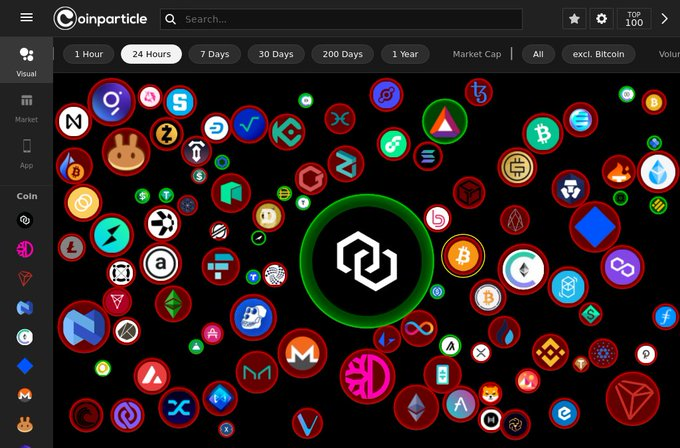The image size is (680, 448).
Task: Click the Tezos bubble
Action: tap(479, 92)
